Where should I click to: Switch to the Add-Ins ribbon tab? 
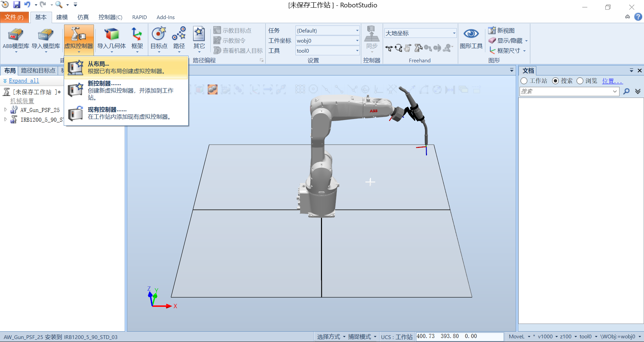click(x=166, y=17)
